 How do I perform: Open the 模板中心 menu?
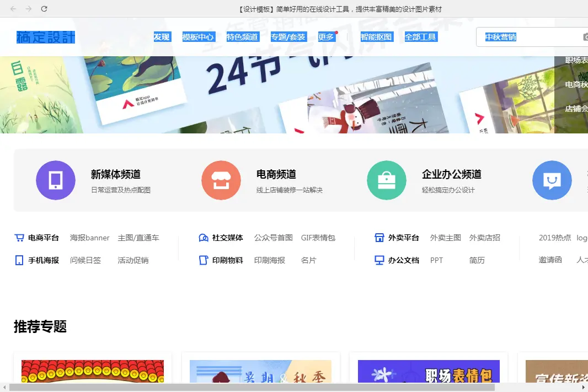pyautogui.click(x=198, y=37)
